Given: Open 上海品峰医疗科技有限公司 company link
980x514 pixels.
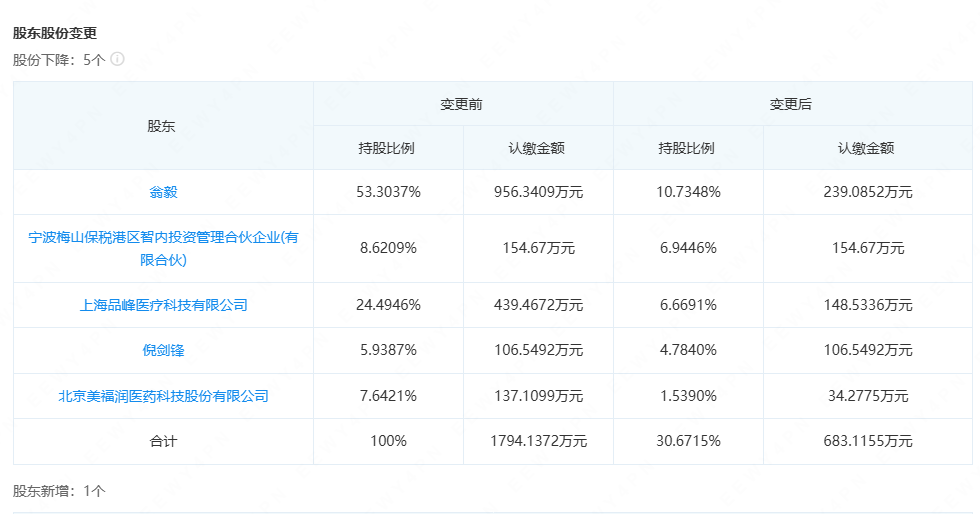Looking at the screenshot, I should coord(163,305).
